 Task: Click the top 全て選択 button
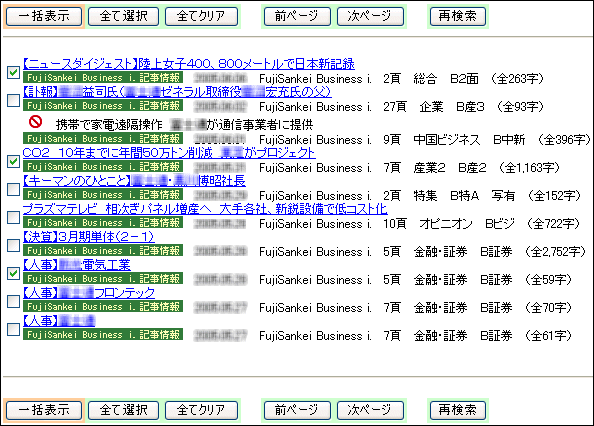(x=123, y=16)
